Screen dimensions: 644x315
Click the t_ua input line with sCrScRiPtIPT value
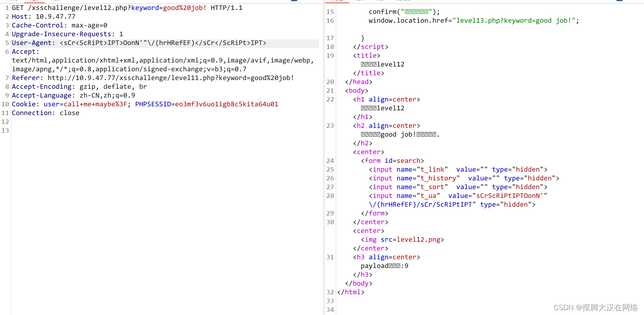458,196
